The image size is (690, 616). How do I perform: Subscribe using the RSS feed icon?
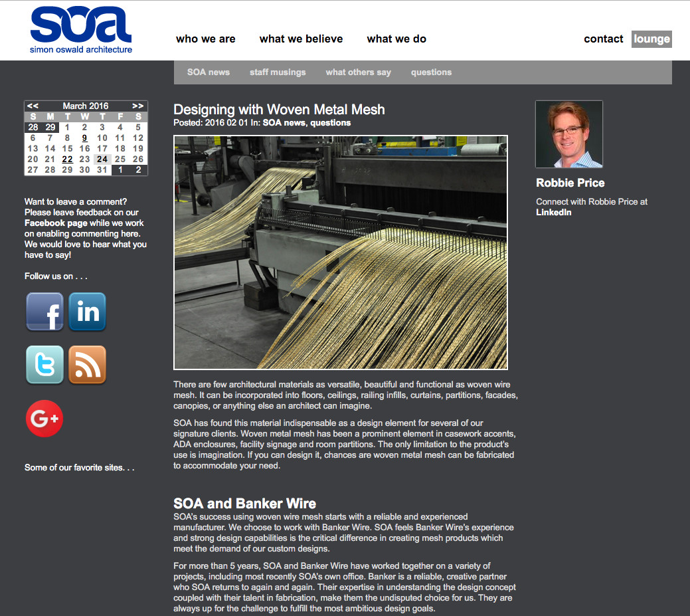point(87,365)
